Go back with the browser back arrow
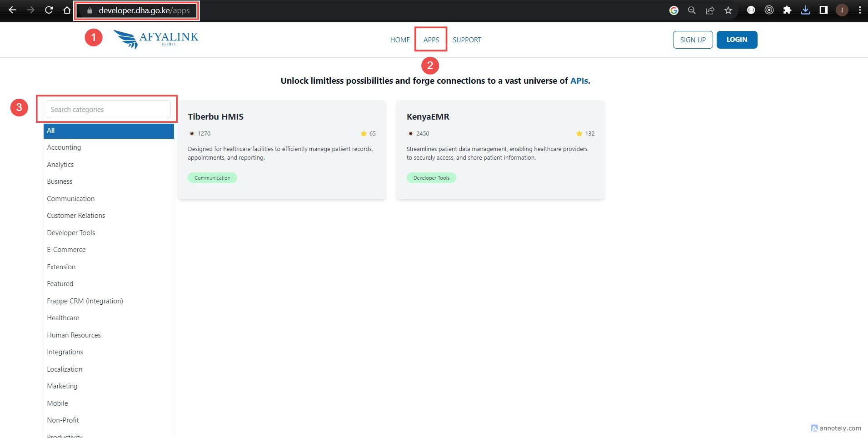The width and height of the screenshot is (868, 438). point(12,10)
